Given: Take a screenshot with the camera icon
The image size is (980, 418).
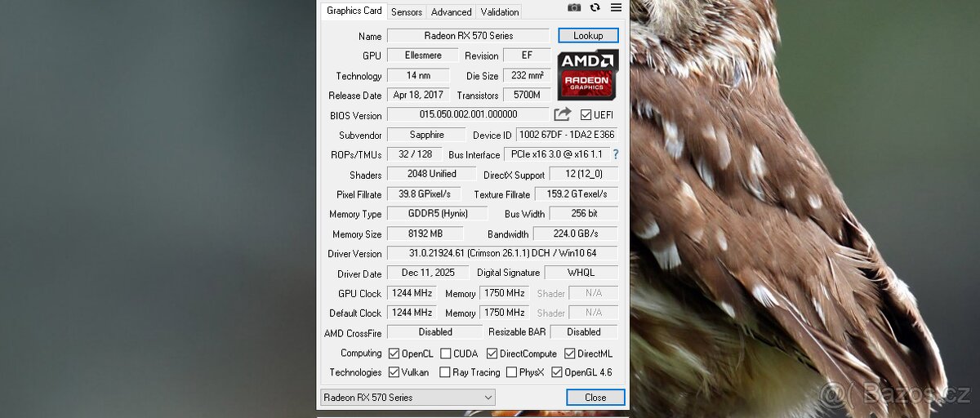Looking at the screenshot, I should tap(574, 7).
